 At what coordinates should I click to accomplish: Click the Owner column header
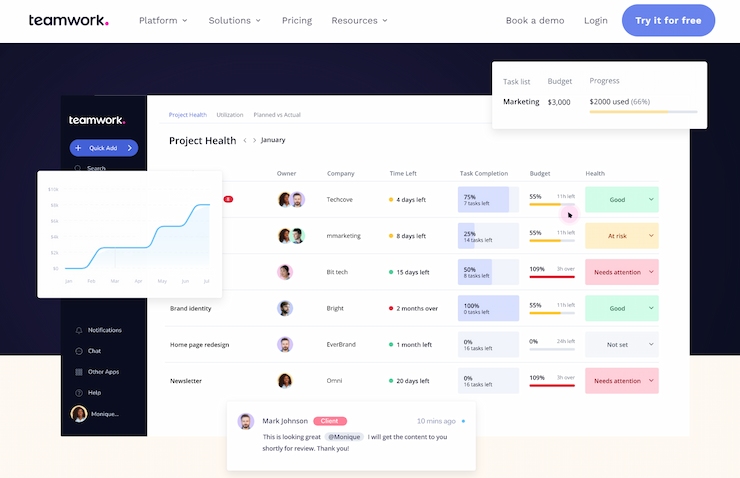pos(286,174)
